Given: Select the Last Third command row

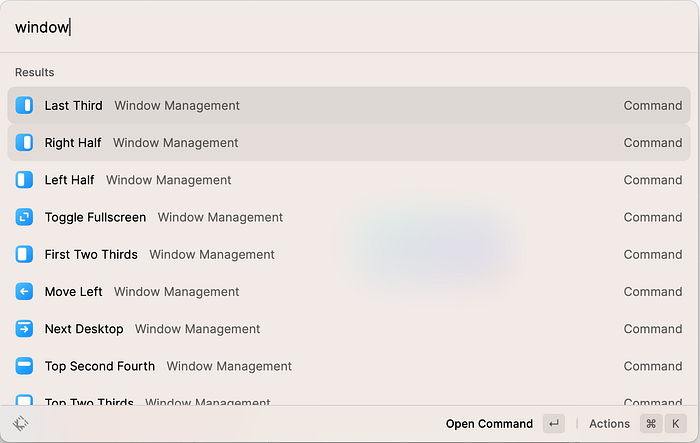Looking at the screenshot, I should [349, 105].
